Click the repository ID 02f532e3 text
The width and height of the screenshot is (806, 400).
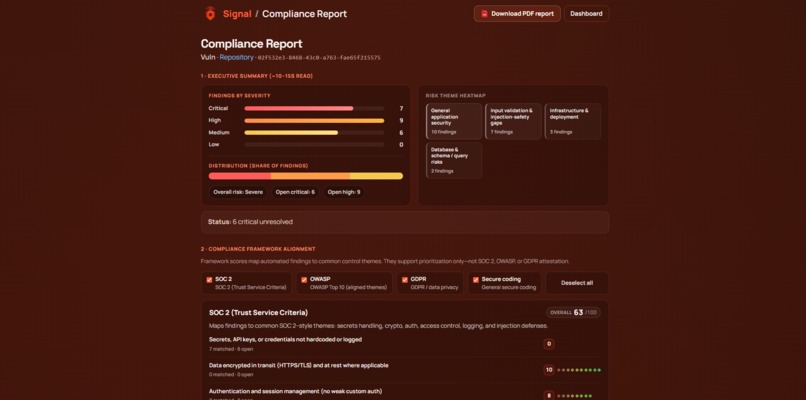(x=319, y=58)
